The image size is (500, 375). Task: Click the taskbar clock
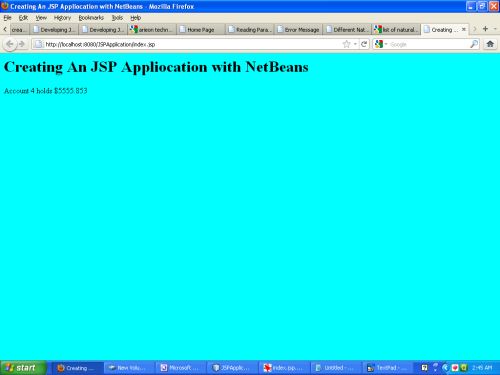click(482, 368)
